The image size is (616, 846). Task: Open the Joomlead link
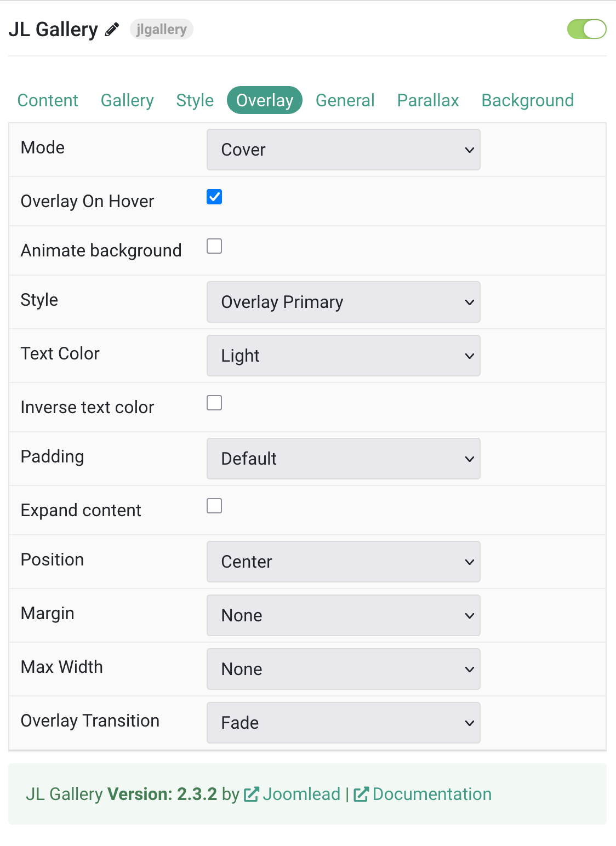tap(301, 794)
